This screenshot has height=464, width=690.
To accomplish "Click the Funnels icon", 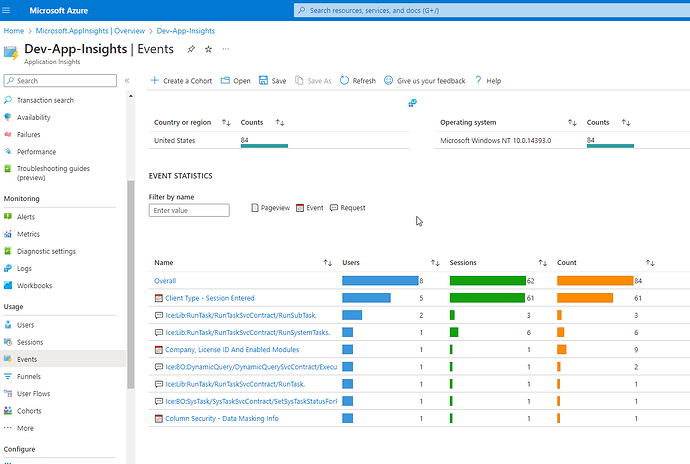I will pyautogui.click(x=7, y=376).
